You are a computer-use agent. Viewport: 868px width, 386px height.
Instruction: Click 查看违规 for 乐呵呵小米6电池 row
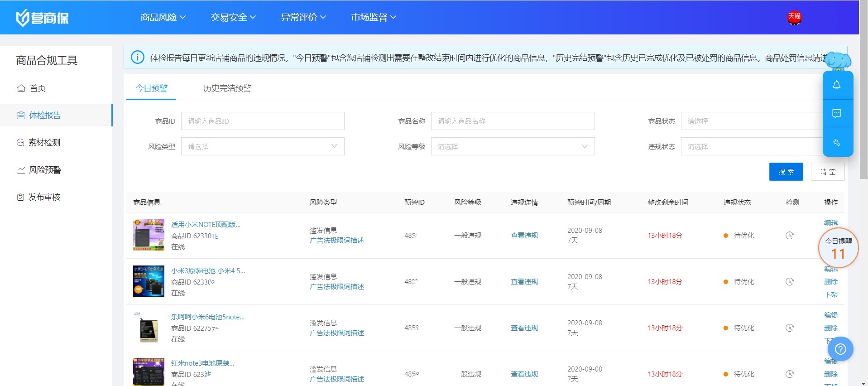coord(524,328)
